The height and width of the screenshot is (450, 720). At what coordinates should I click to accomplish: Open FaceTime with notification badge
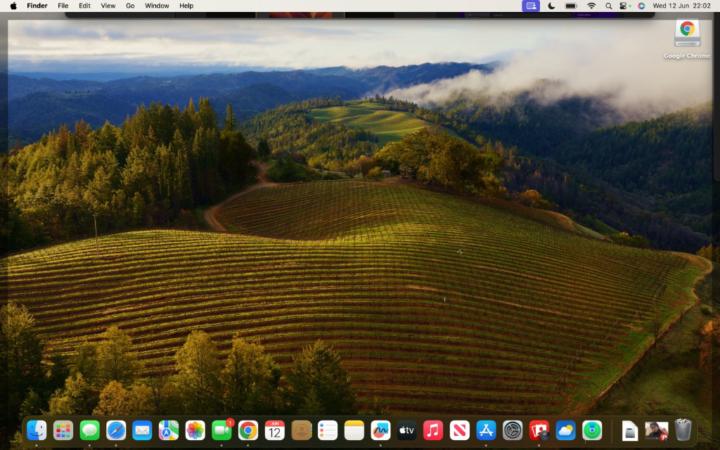222,431
